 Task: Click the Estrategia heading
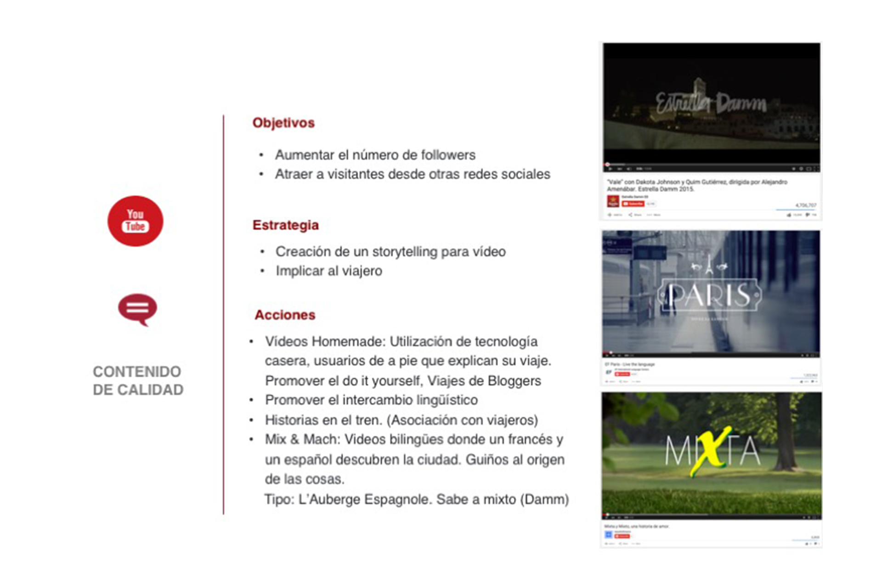285,225
